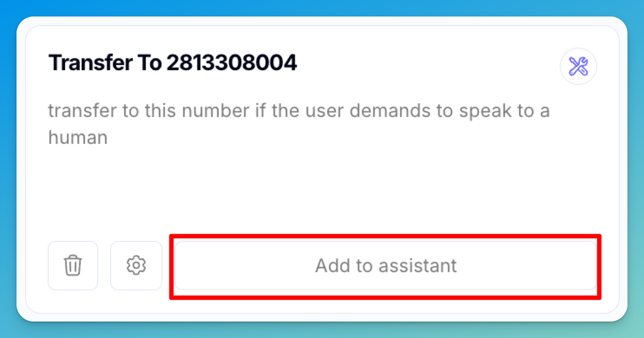Screen dimensions: 644x338
Task: Select the Transfer To 2813308004 title
Action: tap(172, 63)
